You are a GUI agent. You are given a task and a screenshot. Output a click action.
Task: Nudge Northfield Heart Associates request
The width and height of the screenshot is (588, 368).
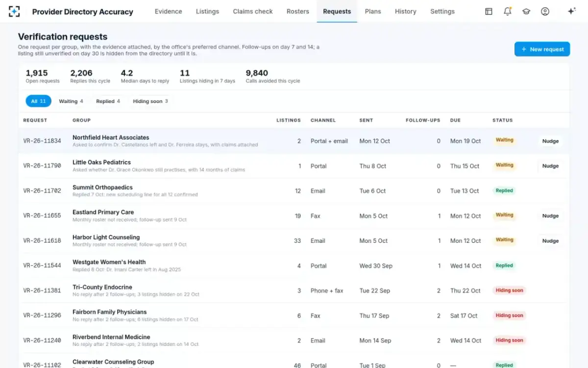(x=550, y=141)
